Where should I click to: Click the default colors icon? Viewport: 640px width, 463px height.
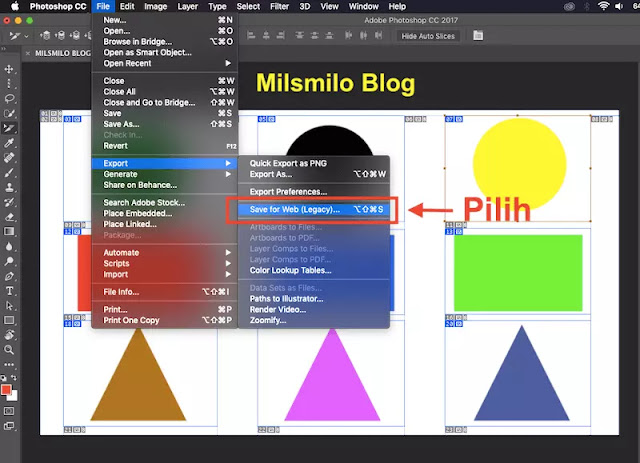pyautogui.click(x=3, y=378)
